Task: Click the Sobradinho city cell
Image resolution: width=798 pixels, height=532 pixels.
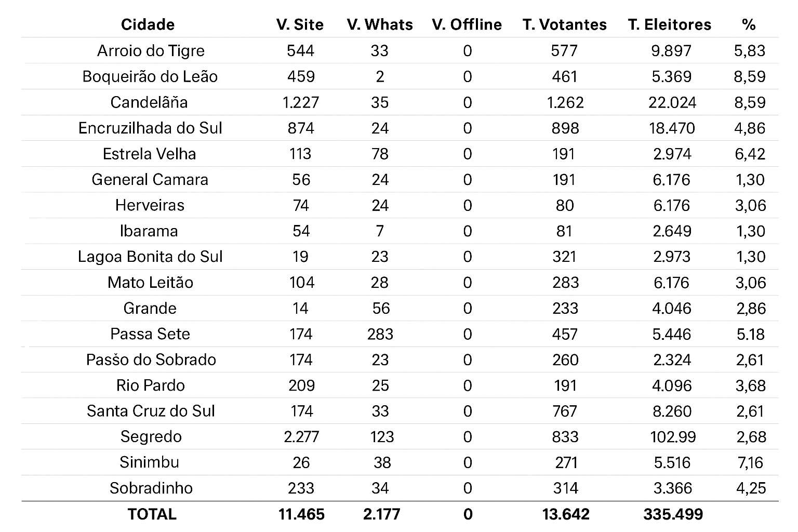Action: tap(151, 488)
